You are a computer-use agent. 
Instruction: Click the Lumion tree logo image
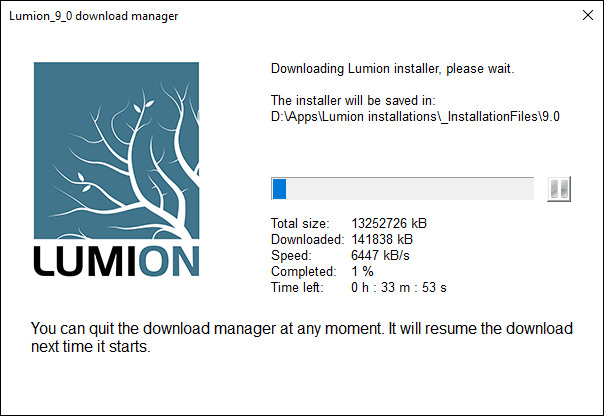(x=116, y=152)
